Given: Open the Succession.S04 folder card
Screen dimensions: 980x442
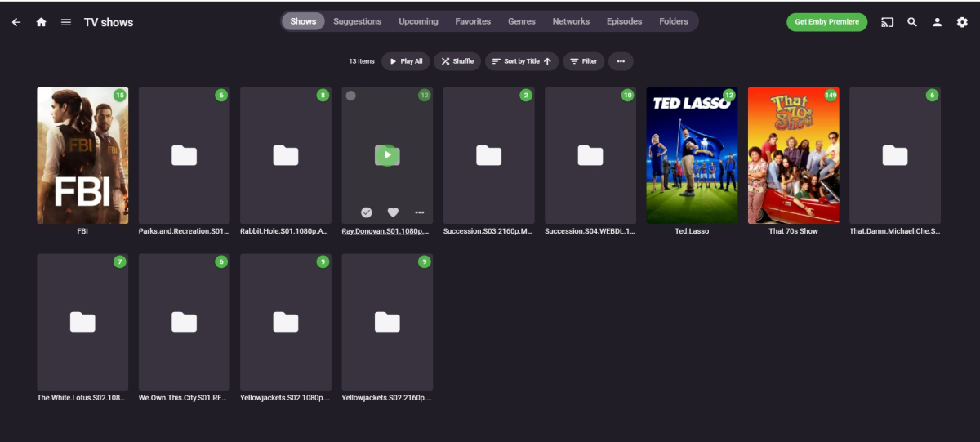Looking at the screenshot, I should point(590,155).
